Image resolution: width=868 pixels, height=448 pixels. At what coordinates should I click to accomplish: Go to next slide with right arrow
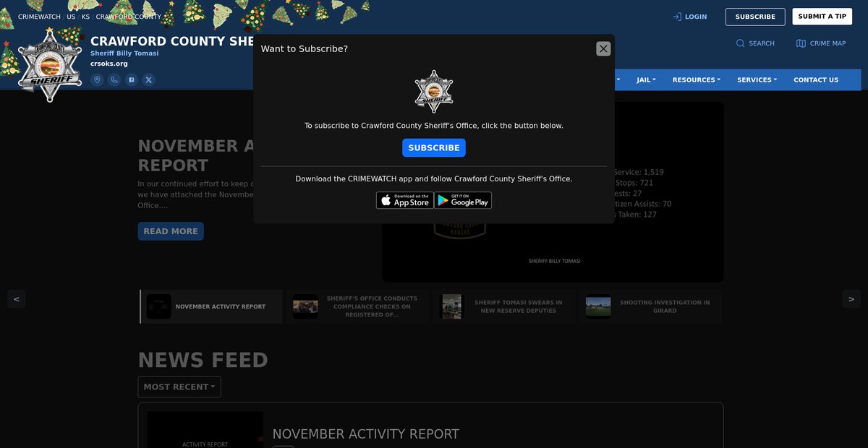[851, 298]
